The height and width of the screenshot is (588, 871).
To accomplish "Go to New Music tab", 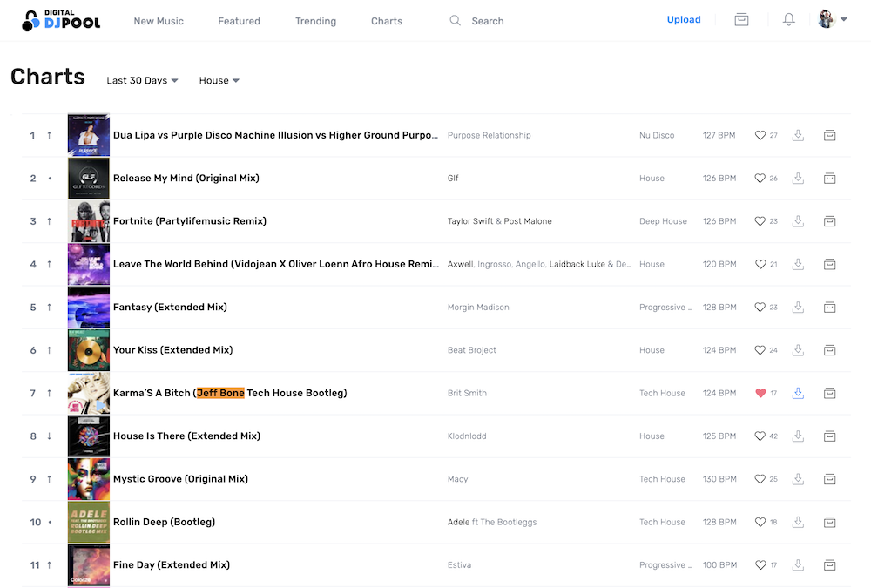I will click(159, 21).
